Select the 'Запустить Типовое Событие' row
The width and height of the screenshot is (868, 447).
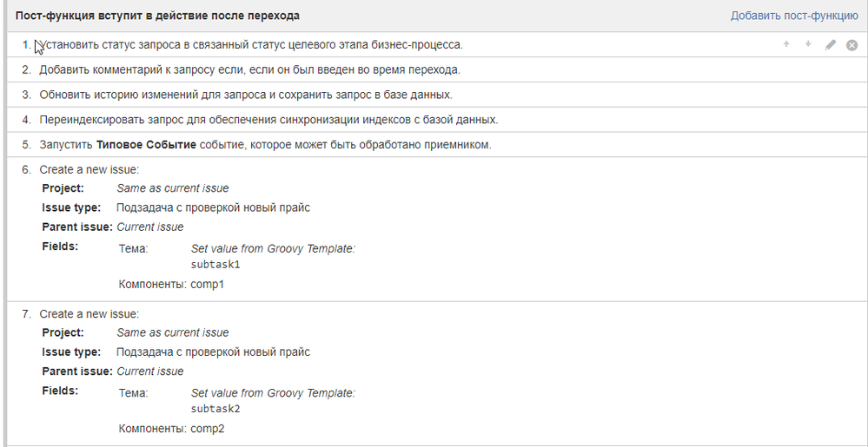434,144
